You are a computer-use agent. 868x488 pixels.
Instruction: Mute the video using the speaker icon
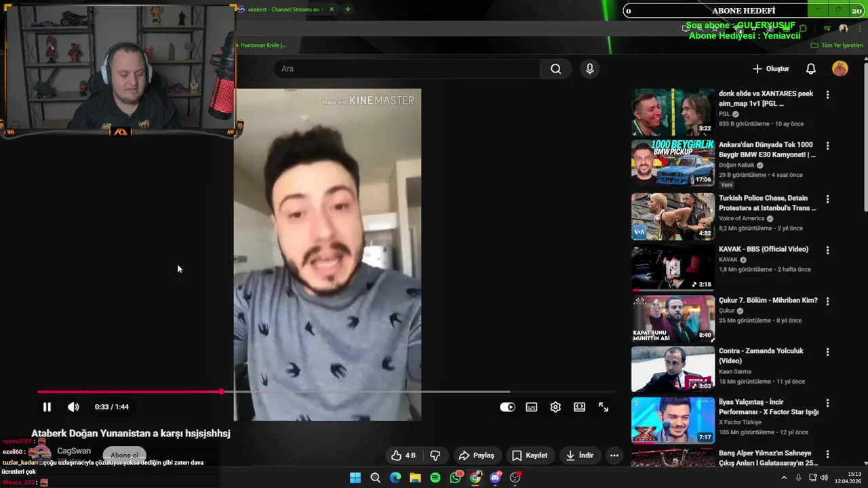(x=73, y=407)
